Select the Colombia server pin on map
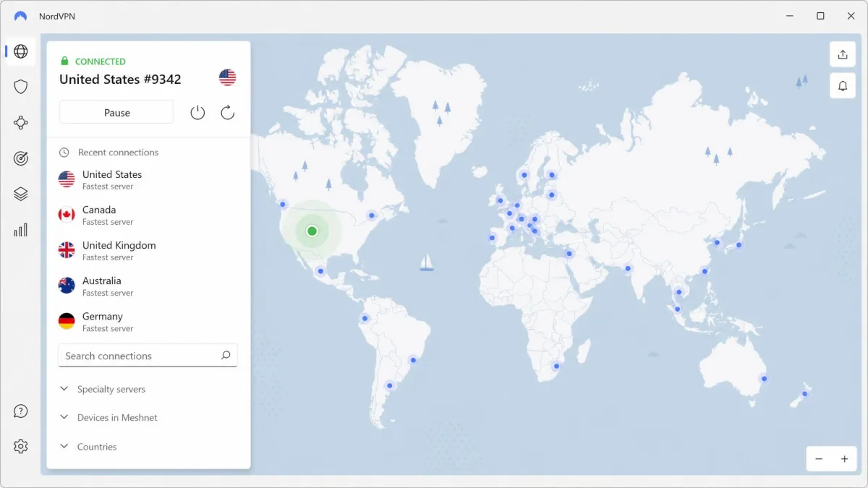 point(365,318)
